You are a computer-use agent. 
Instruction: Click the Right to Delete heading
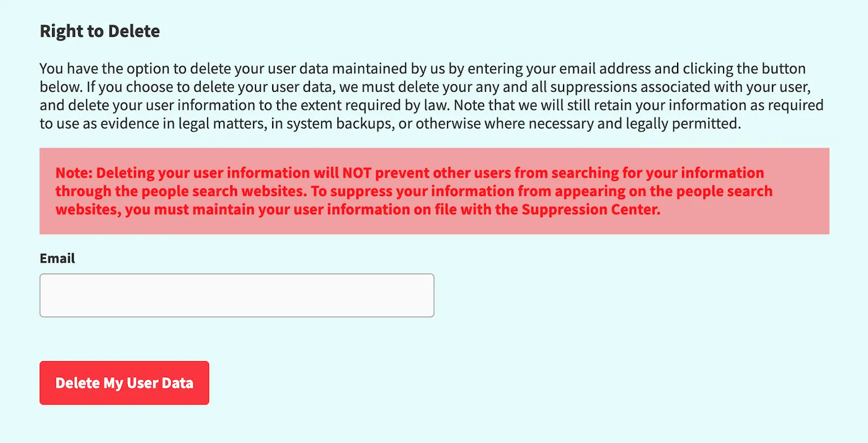click(99, 30)
